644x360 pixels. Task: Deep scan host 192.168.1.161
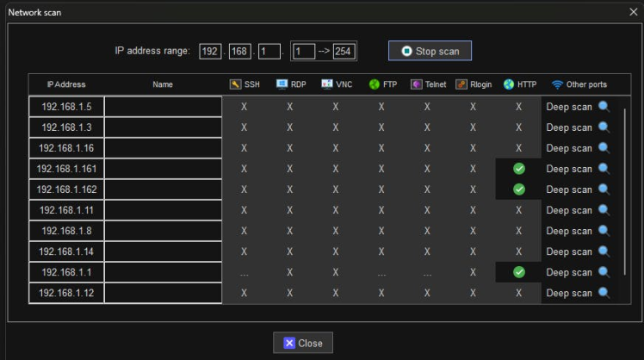tap(569, 169)
